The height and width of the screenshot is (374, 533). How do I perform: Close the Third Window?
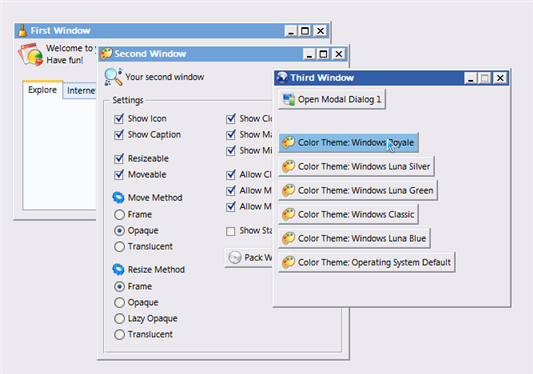(500, 78)
